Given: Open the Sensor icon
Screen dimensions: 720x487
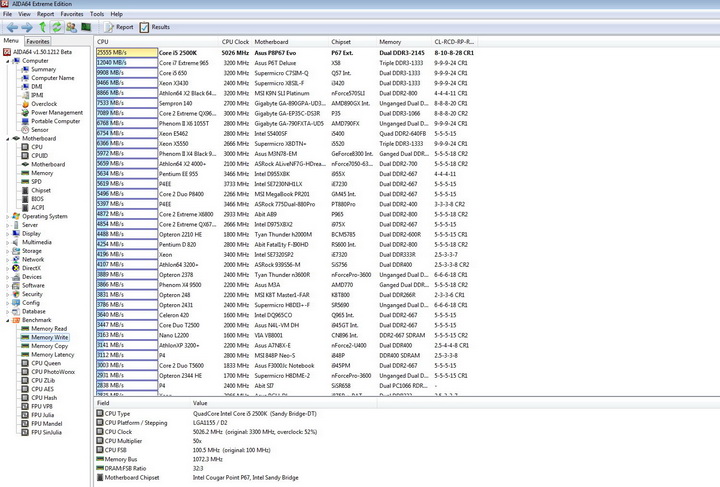Looking at the screenshot, I should click(x=25, y=130).
